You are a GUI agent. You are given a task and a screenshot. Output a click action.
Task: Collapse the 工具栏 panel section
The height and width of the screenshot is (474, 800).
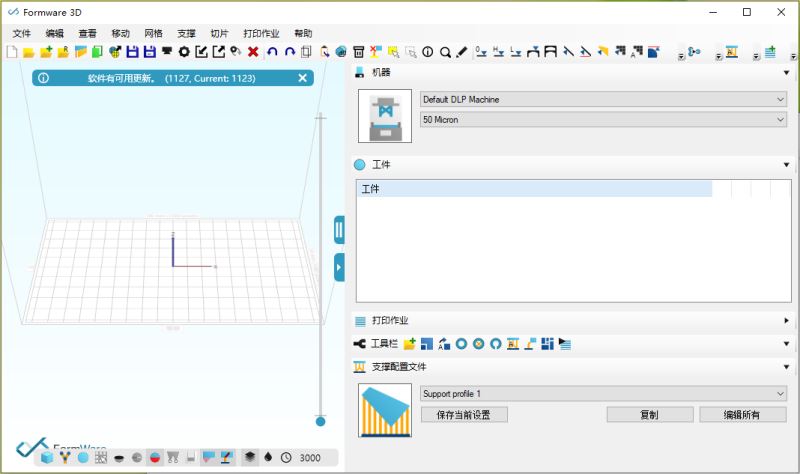click(786, 344)
